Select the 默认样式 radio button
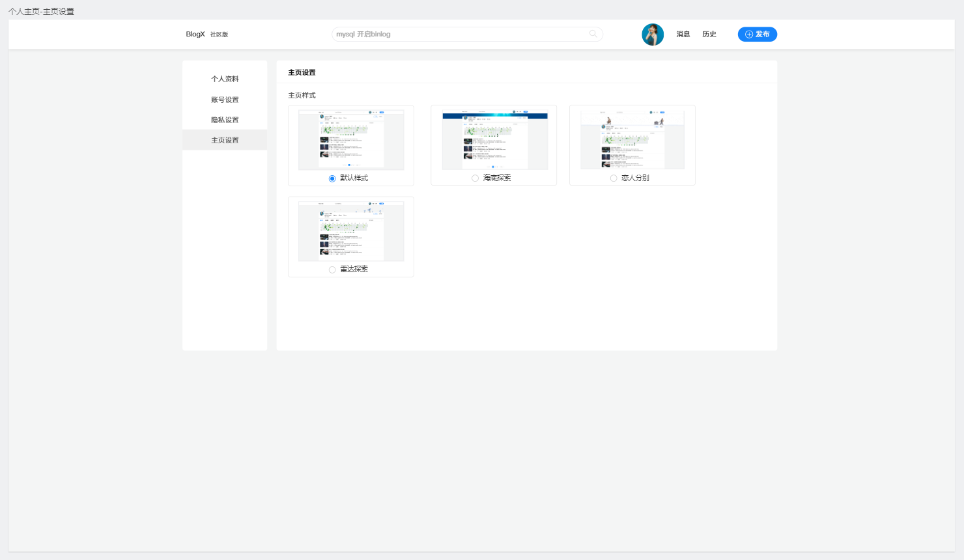The image size is (964, 560). pyautogui.click(x=332, y=178)
